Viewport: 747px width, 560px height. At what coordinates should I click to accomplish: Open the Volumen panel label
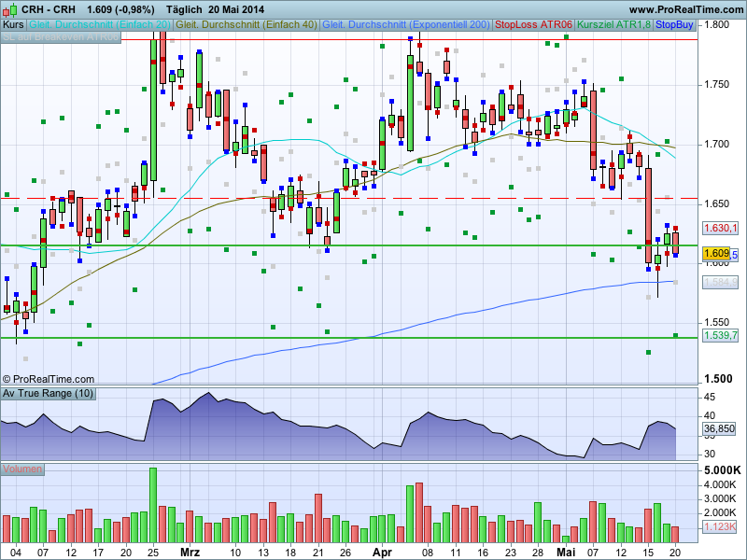[22, 469]
